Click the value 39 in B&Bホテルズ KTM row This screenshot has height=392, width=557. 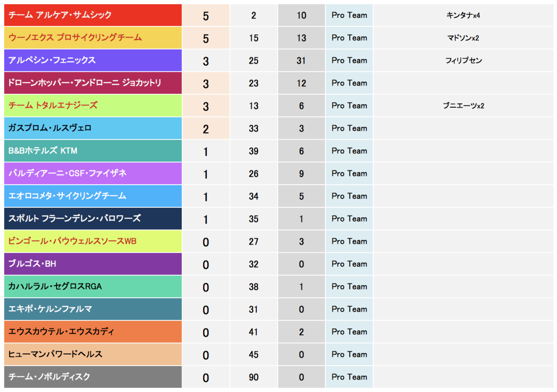pos(253,151)
